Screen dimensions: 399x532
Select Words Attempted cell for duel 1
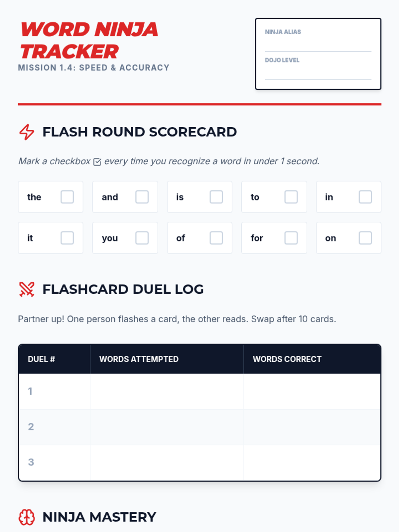coord(167,391)
